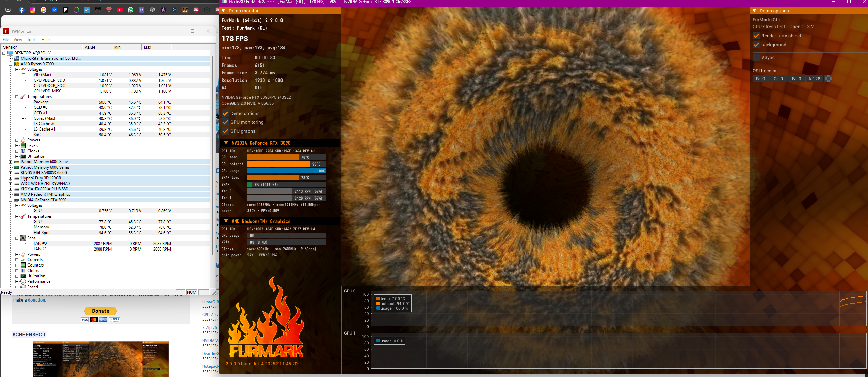Follow the donation link
Screen dimensions: 868x377
point(36,300)
